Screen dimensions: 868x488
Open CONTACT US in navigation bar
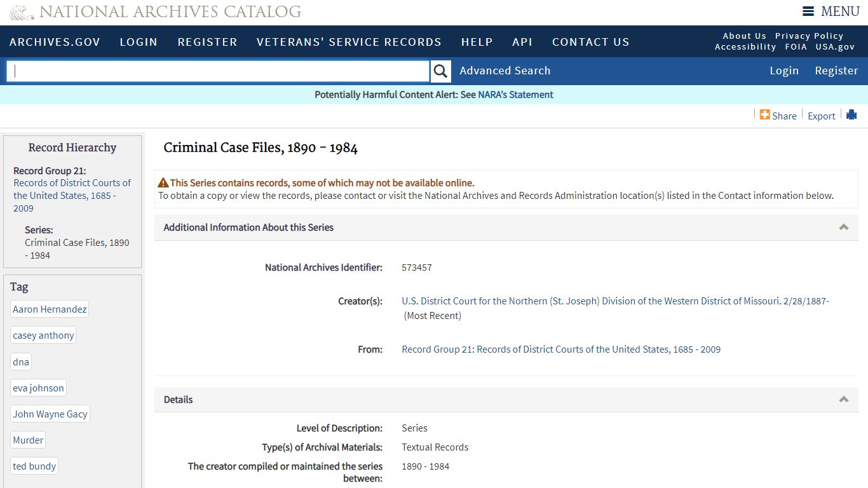590,42
